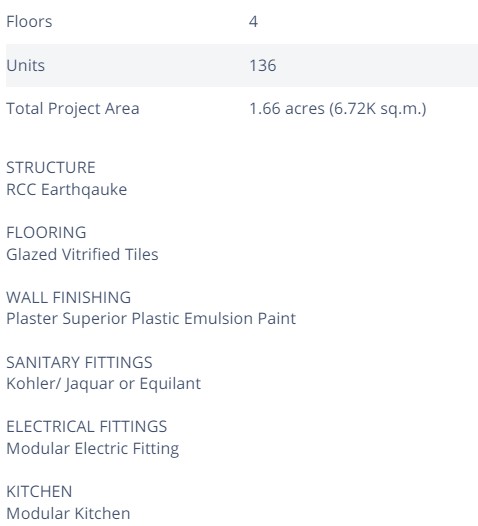The height and width of the screenshot is (526, 478).
Task: Select RCC Earthqauke text
Action: pyautogui.click(x=67, y=190)
